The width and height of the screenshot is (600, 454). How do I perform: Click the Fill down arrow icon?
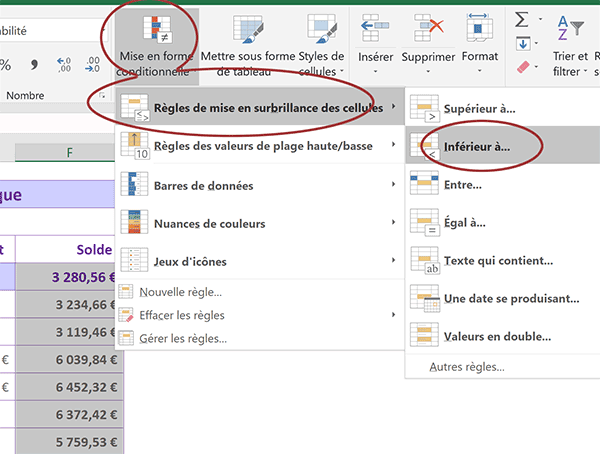click(523, 44)
